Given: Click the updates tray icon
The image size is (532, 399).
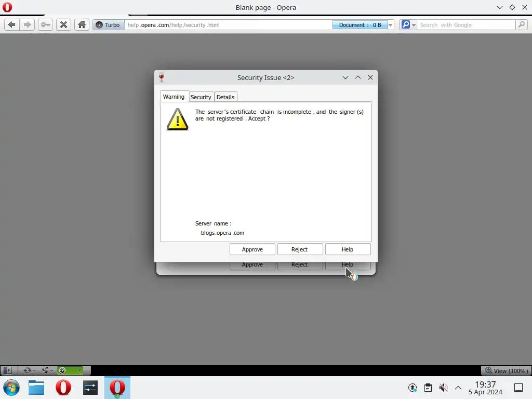Looking at the screenshot, I should point(412,388).
